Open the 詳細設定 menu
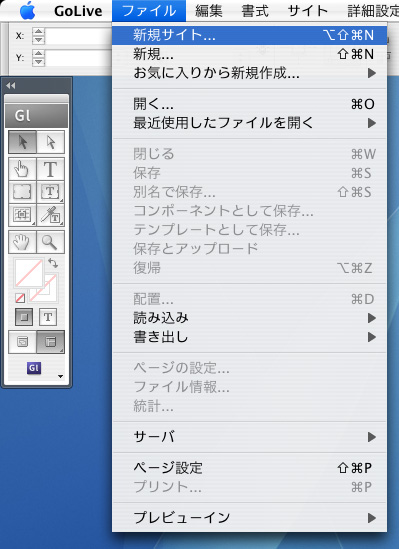The image size is (399, 549). [x=372, y=11]
